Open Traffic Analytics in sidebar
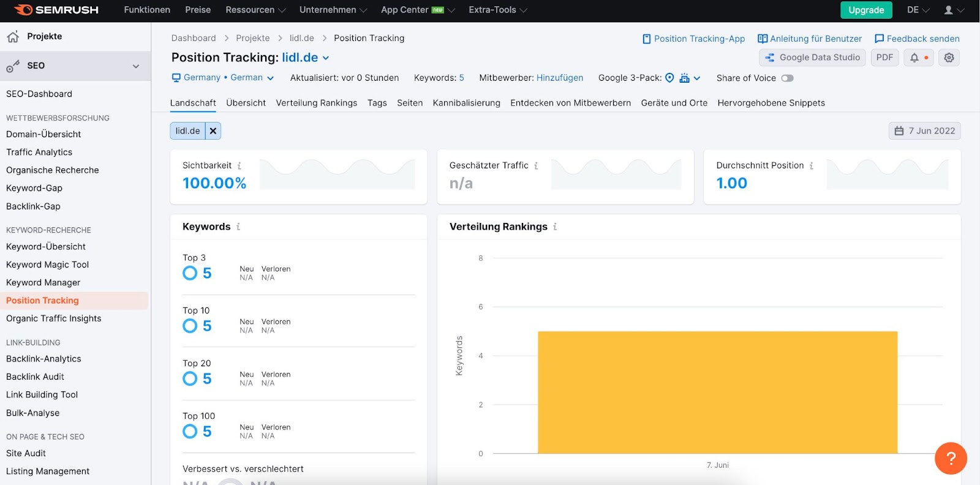Image resolution: width=980 pixels, height=485 pixels. 39,152
